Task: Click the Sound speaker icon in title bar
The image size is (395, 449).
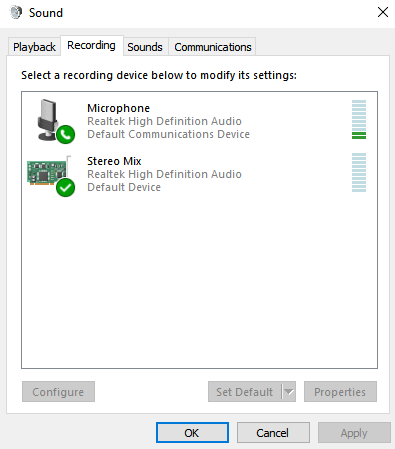Action: pyautogui.click(x=15, y=13)
